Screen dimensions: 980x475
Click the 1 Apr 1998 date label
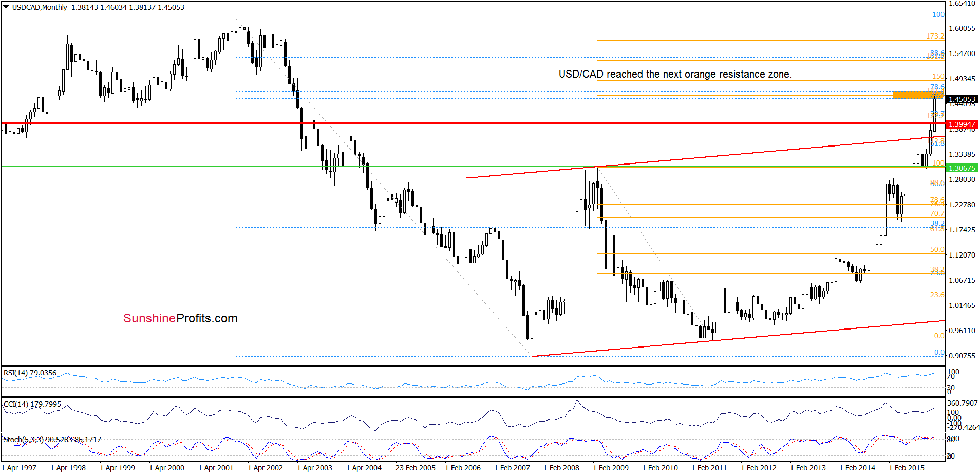point(68,468)
